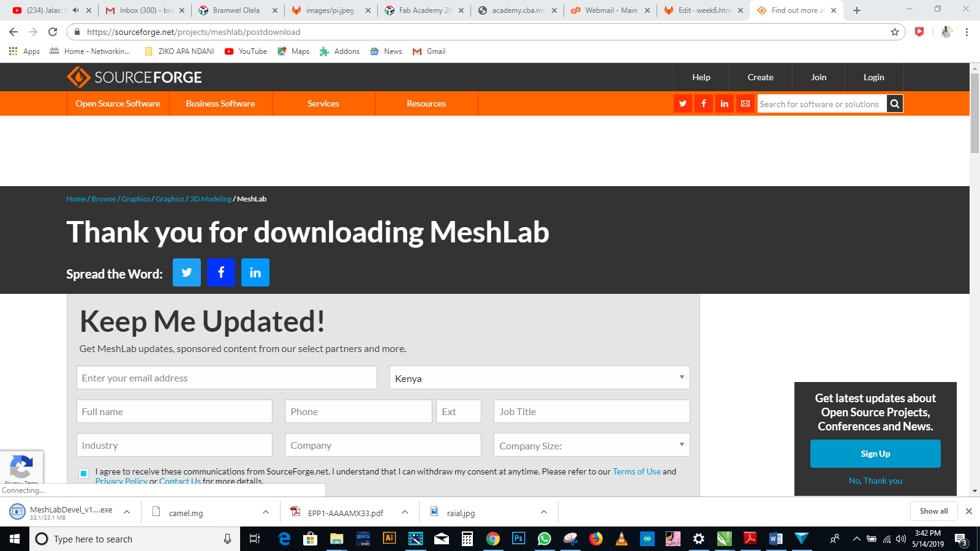Share on Facebook under Spread the Word

221,272
